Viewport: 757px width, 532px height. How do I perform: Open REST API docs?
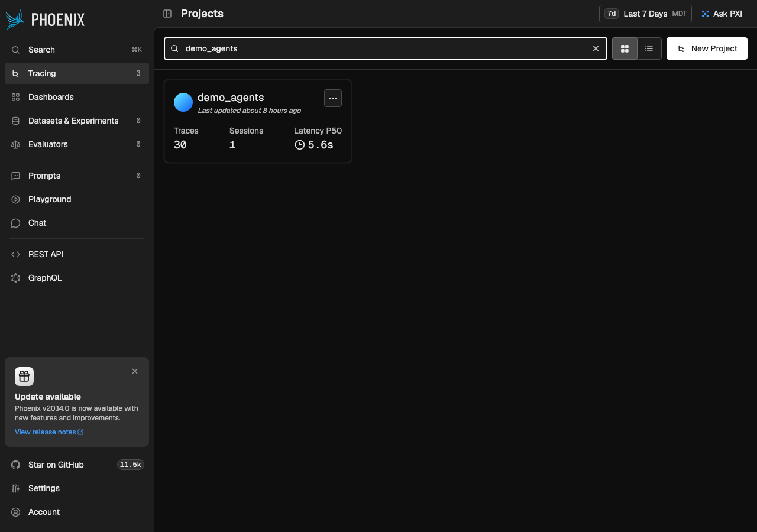[x=77, y=254]
